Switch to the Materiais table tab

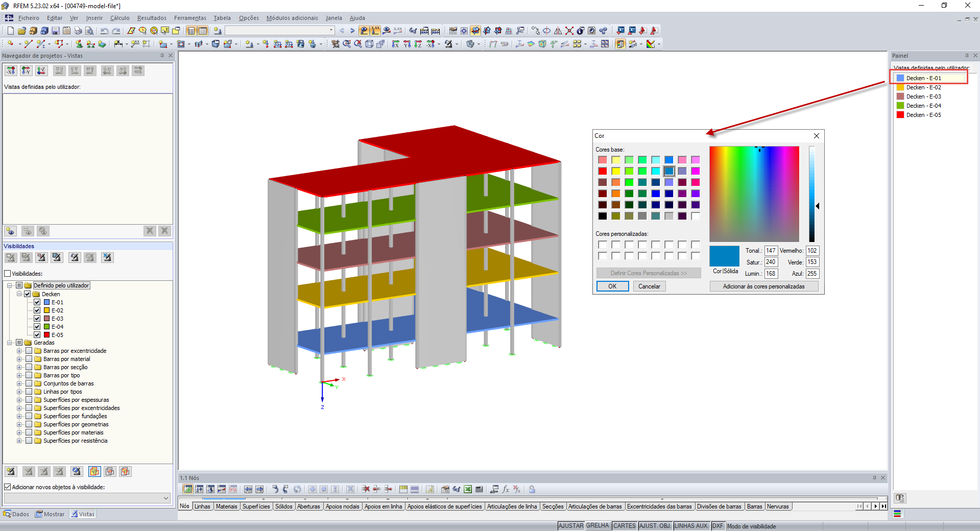(226, 506)
